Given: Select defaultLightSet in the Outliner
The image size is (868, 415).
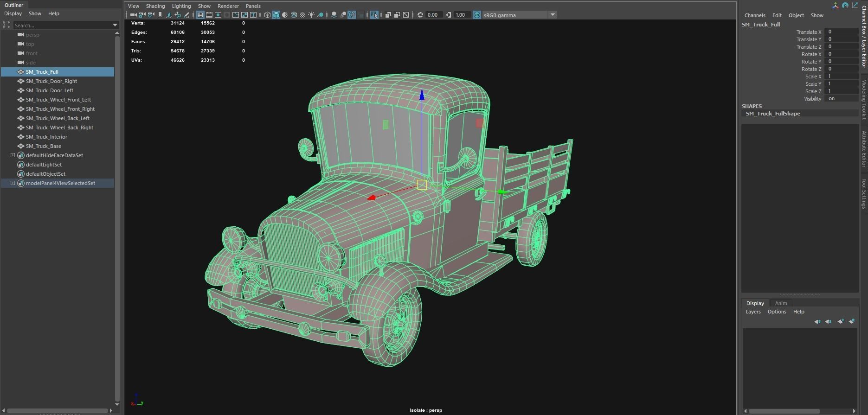Looking at the screenshot, I should [x=44, y=165].
